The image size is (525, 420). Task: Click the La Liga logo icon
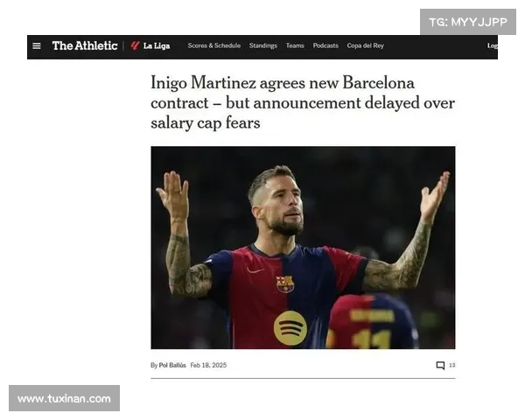tap(135, 45)
